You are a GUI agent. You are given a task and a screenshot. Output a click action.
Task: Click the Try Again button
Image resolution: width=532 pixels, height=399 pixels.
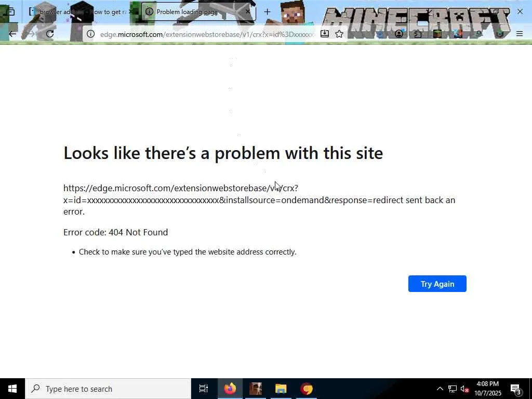tap(437, 284)
